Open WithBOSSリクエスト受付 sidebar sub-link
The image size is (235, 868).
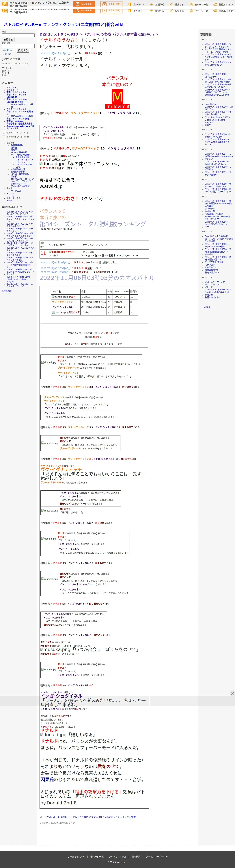(x=22, y=106)
